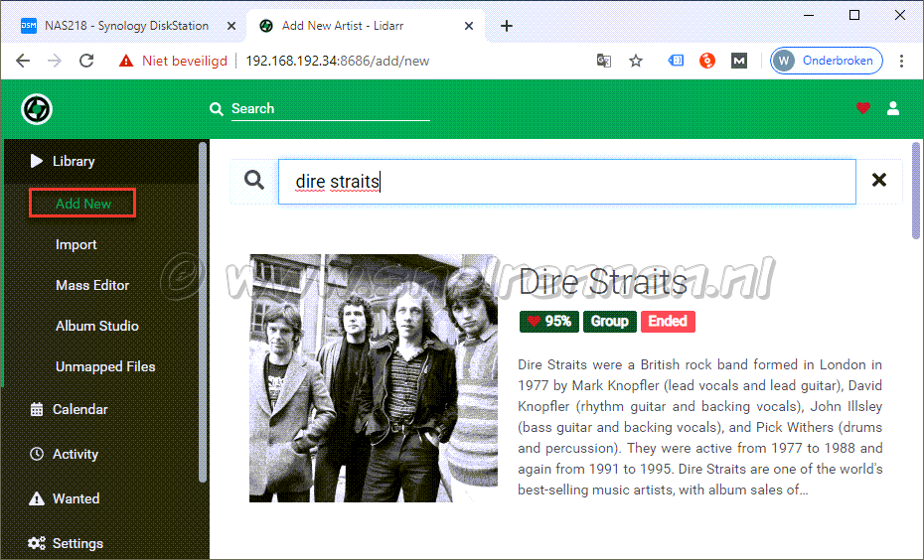Open a new browser tab with plus

(x=506, y=26)
